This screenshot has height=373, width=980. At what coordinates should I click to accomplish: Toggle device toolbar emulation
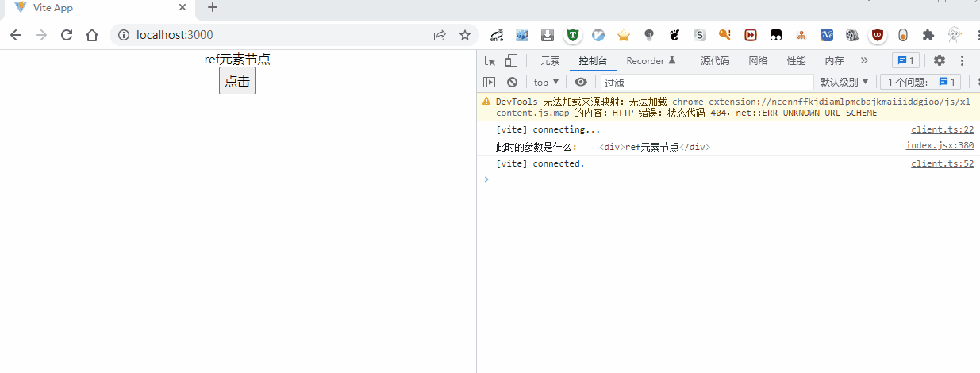[511, 60]
